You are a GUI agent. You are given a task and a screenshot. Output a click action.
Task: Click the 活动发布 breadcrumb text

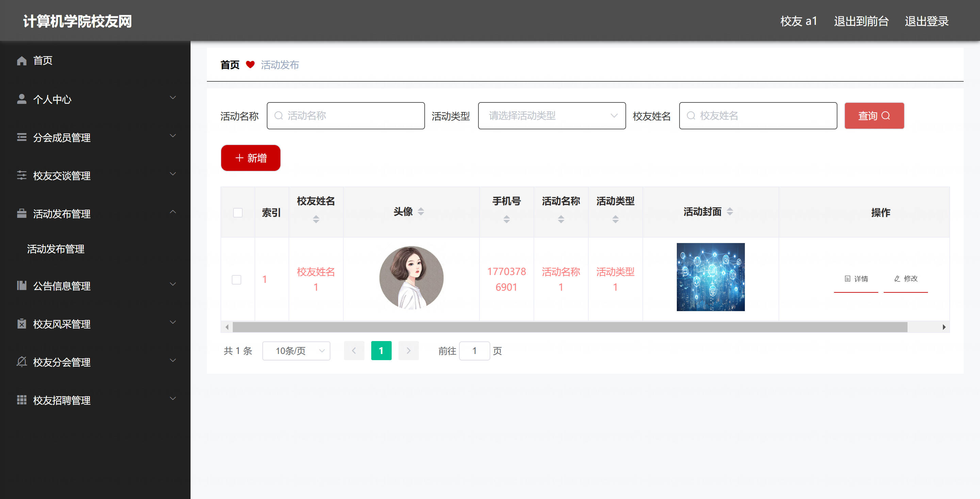coord(280,65)
